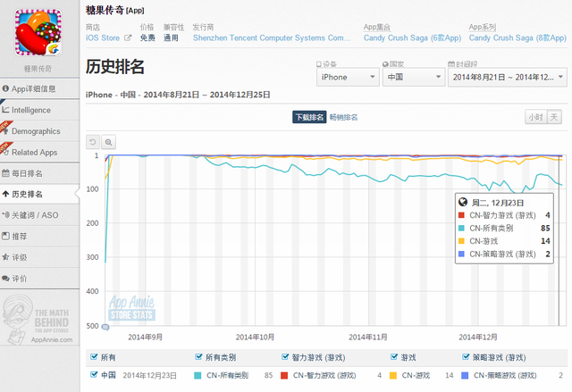Click the calendar icon beside 每日排名

[x=5, y=173]
